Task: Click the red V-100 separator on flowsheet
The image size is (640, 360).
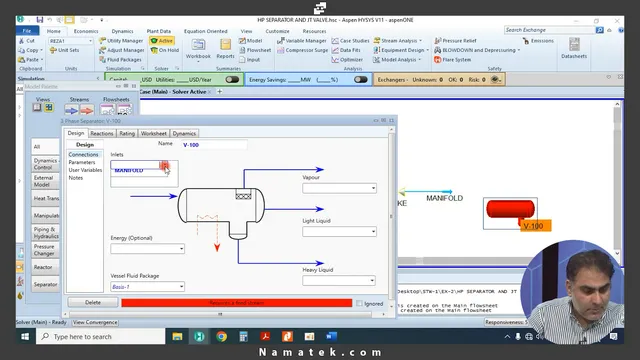Action: (510, 210)
